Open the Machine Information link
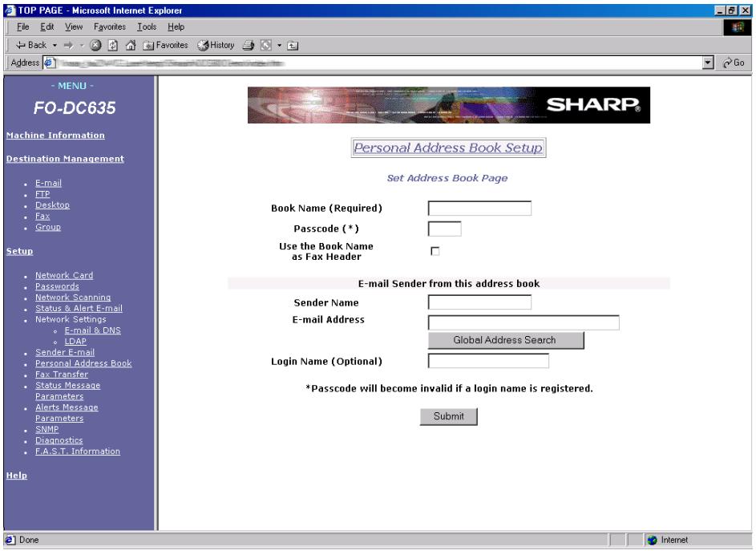 55,136
